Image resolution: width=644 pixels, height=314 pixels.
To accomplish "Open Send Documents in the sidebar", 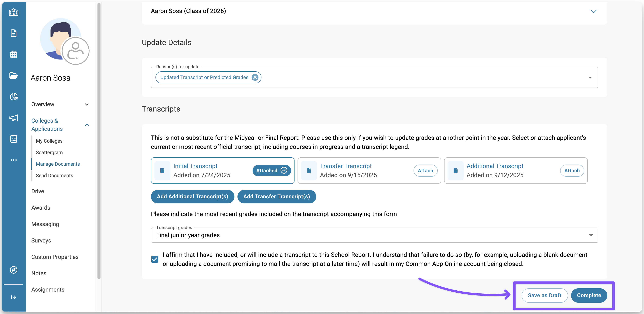I will point(54,175).
